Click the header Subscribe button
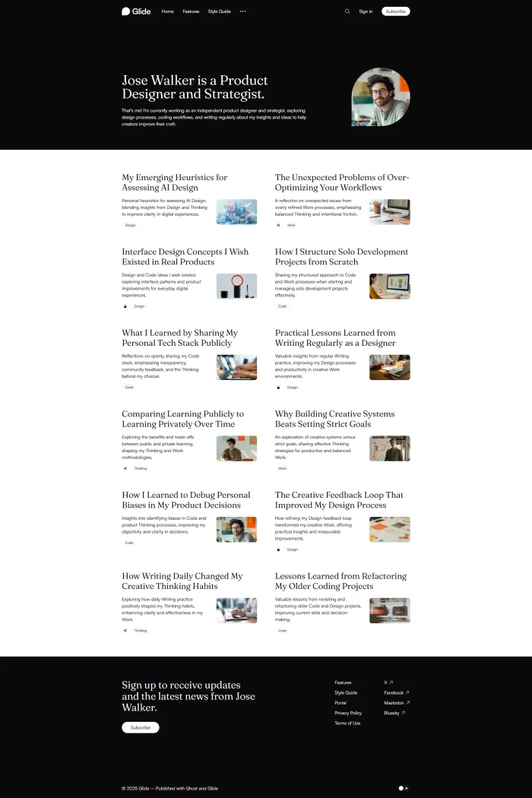Screen dimensions: 532x798 coord(395,11)
